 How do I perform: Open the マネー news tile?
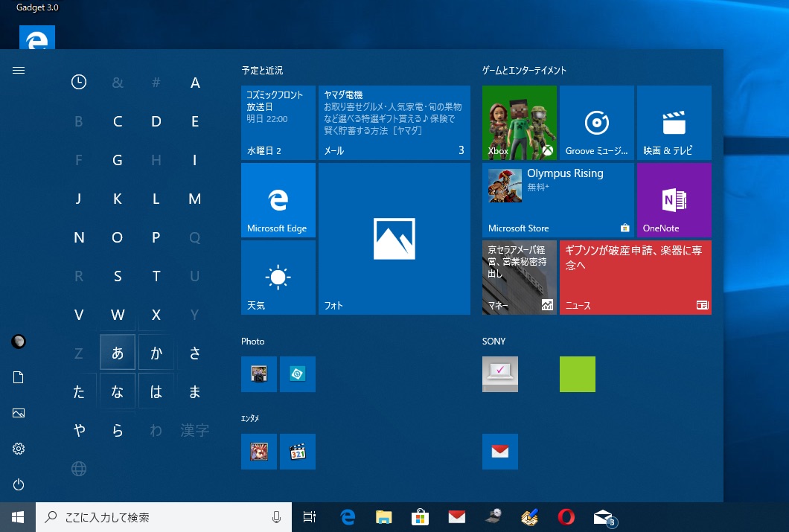pyautogui.click(x=520, y=278)
